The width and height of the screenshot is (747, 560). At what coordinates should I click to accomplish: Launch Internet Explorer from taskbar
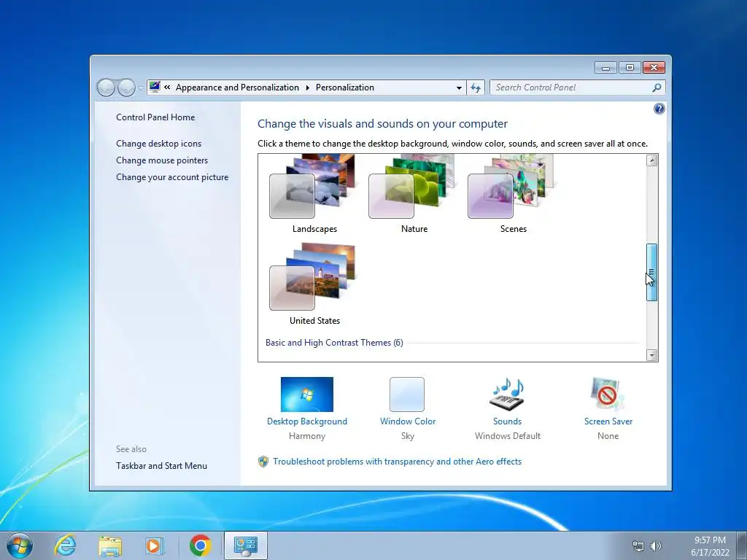65,545
